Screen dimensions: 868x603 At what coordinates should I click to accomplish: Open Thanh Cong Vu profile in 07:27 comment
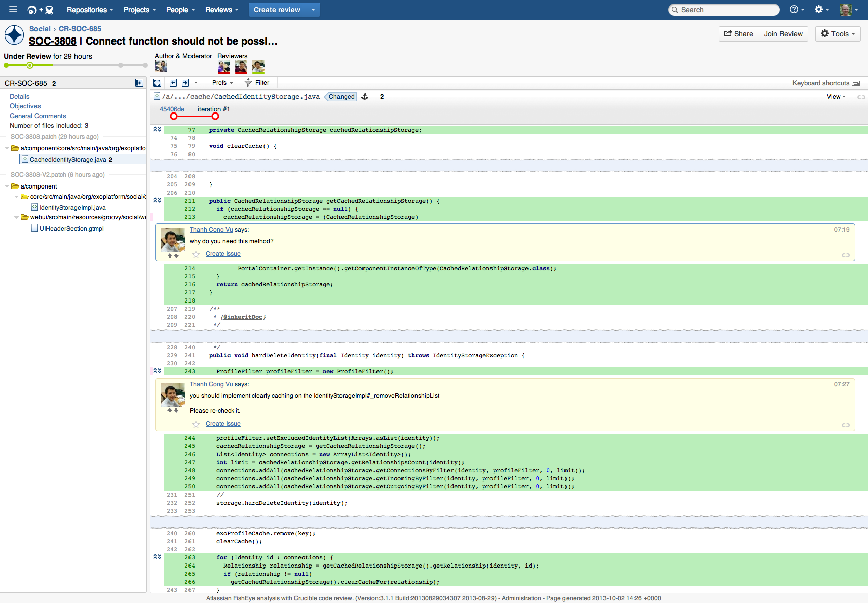[211, 384]
